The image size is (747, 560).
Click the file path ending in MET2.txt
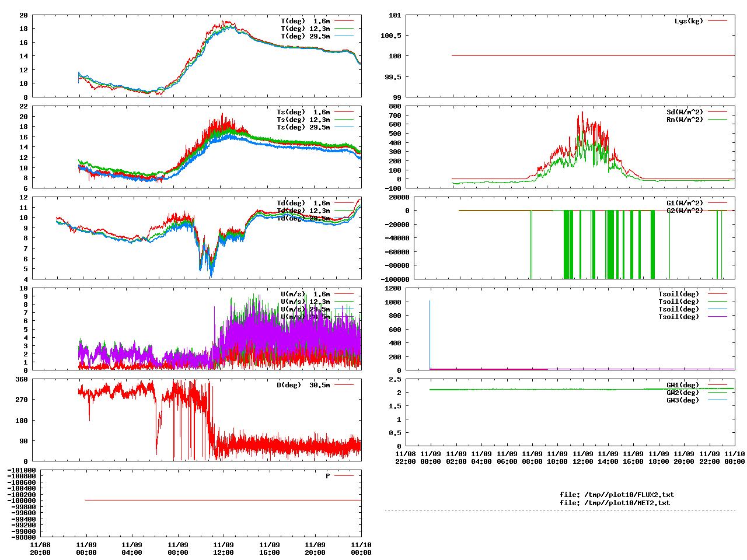pyautogui.click(x=615, y=502)
